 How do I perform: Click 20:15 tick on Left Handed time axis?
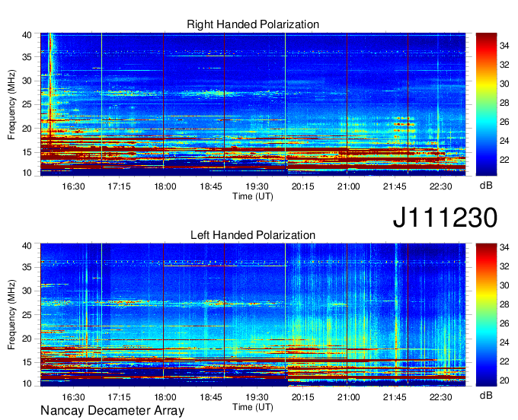[303, 397]
